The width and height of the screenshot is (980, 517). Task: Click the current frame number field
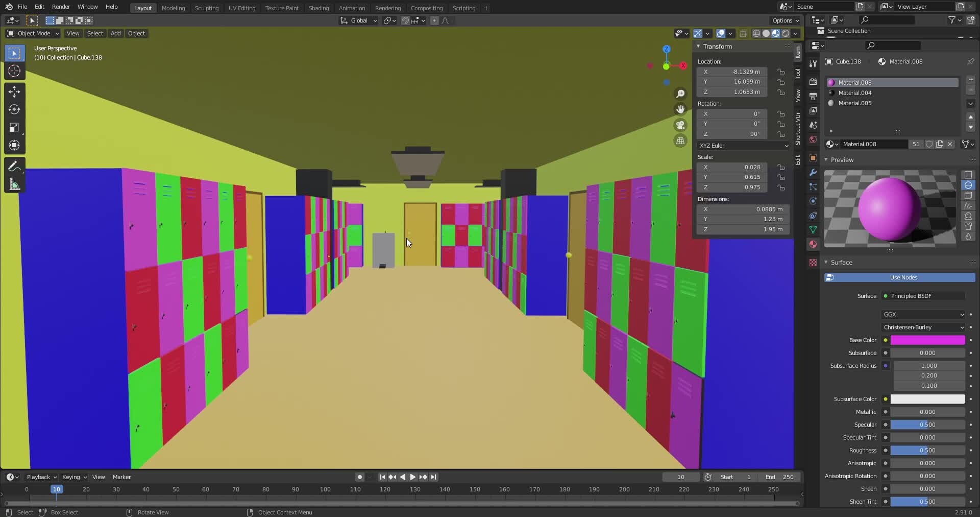click(680, 477)
